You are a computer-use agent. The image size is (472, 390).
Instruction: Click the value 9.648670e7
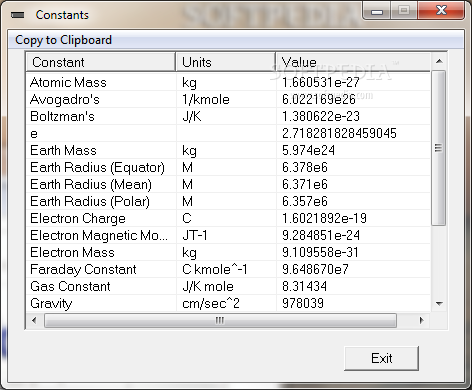[315, 269]
